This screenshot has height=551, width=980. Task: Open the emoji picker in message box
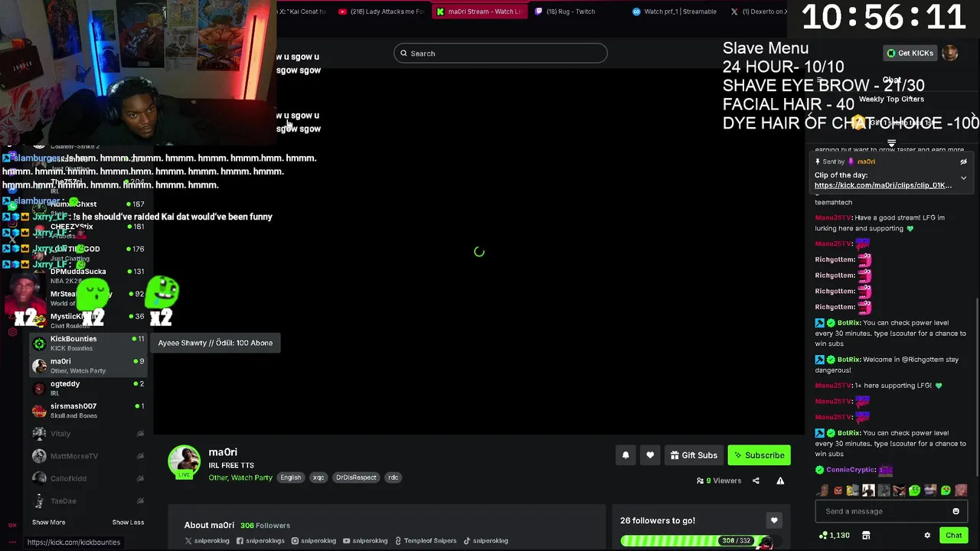point(955,511)
